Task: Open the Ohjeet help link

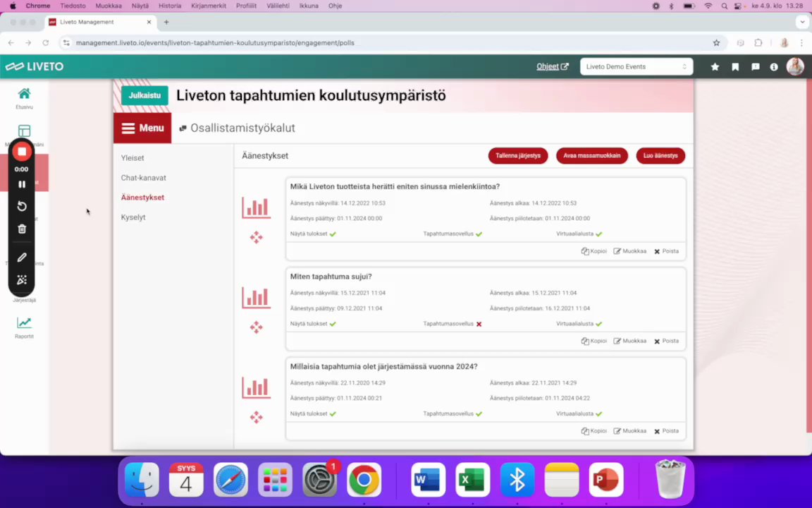Action: click(552, 66)
